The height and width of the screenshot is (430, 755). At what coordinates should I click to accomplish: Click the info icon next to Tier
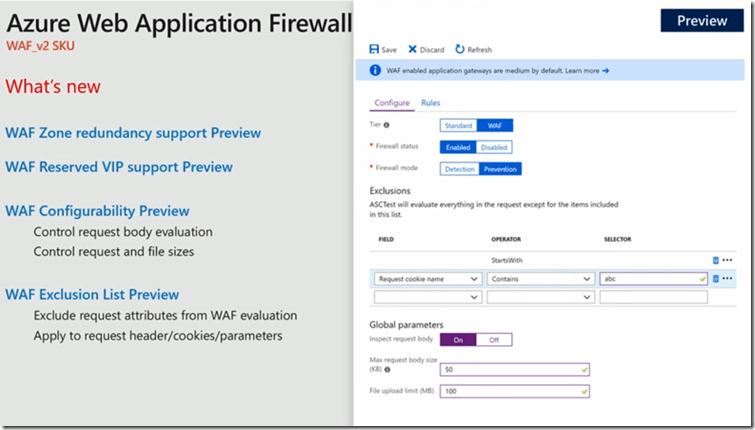386,126
